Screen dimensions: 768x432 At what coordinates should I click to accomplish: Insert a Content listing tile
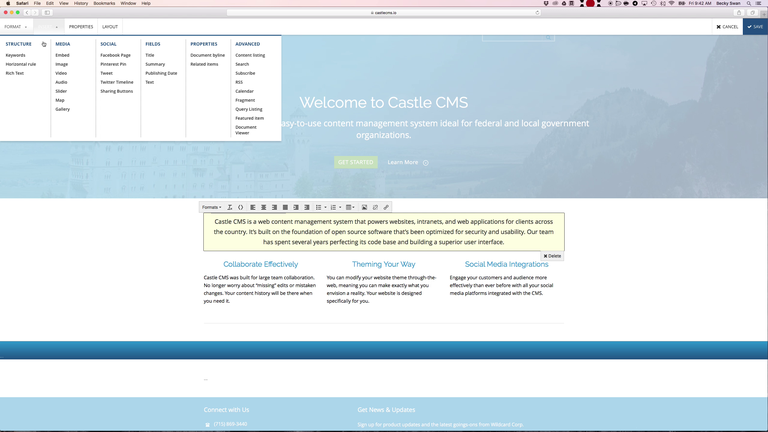click(250, 55)
